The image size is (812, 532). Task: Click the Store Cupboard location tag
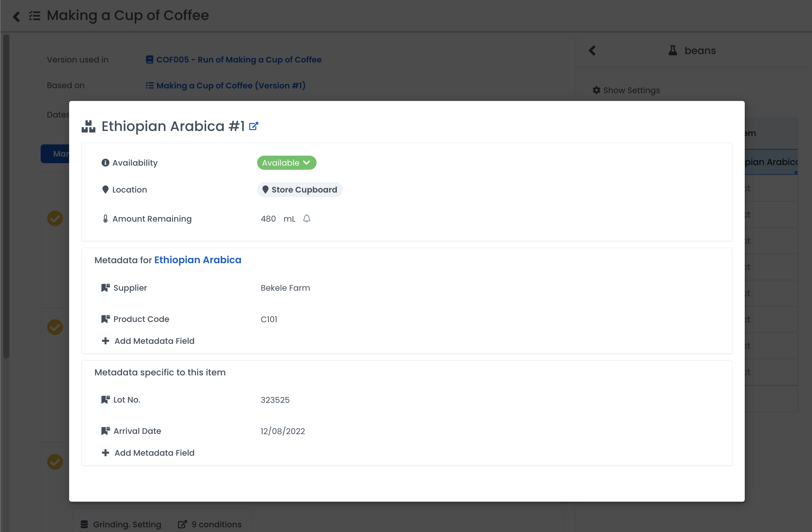click(300, 190)
